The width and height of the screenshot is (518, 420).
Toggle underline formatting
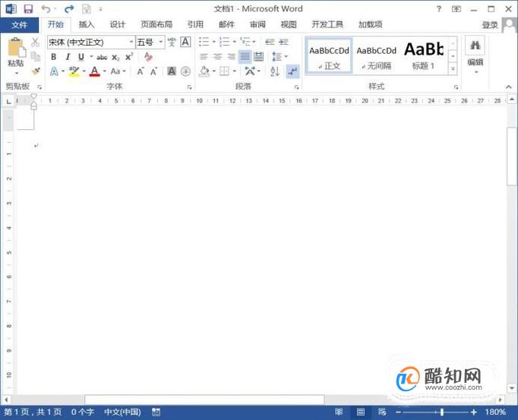81,57
